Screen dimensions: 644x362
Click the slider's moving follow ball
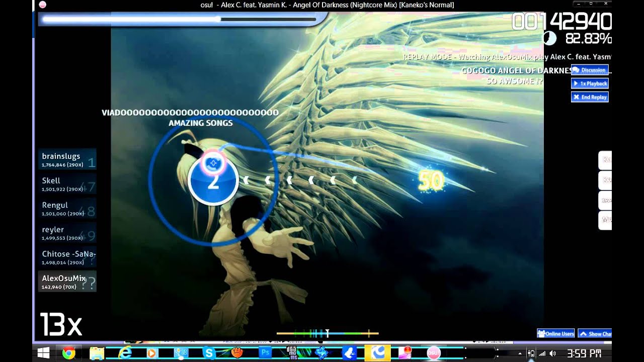tap(213, 163)
